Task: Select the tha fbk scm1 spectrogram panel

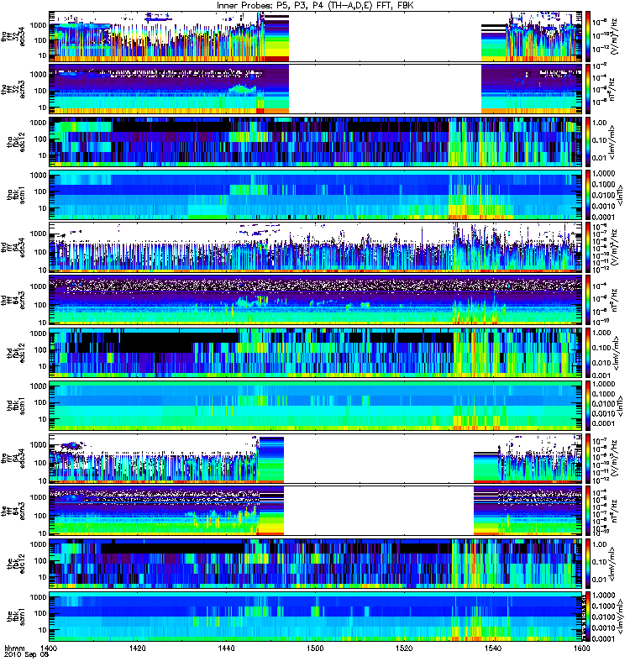Action: click(x=316, y=195)
